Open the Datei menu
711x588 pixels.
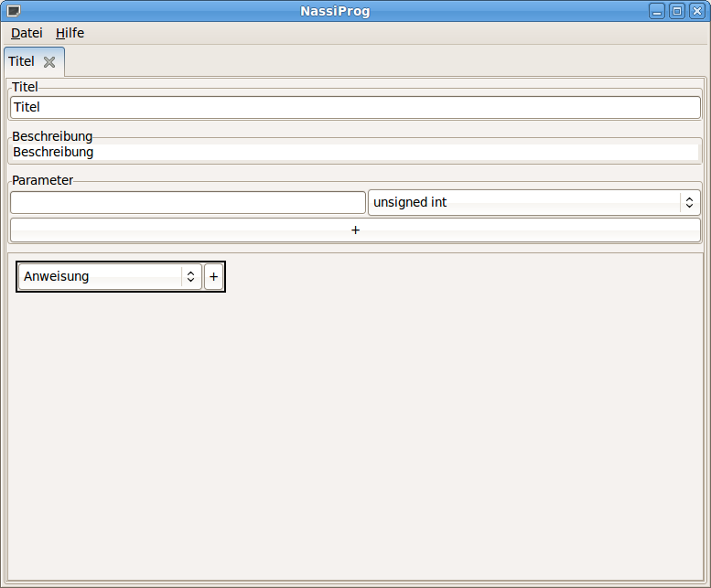27,33
